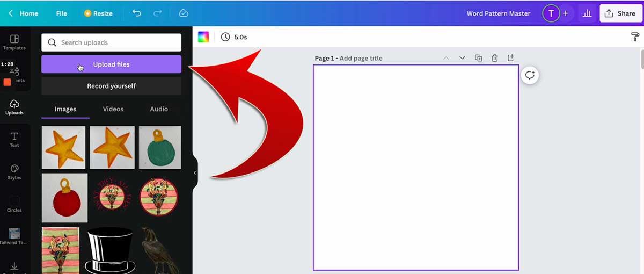Click the undo arrow icon
644x274 pixels.
[x=137, y=13]
